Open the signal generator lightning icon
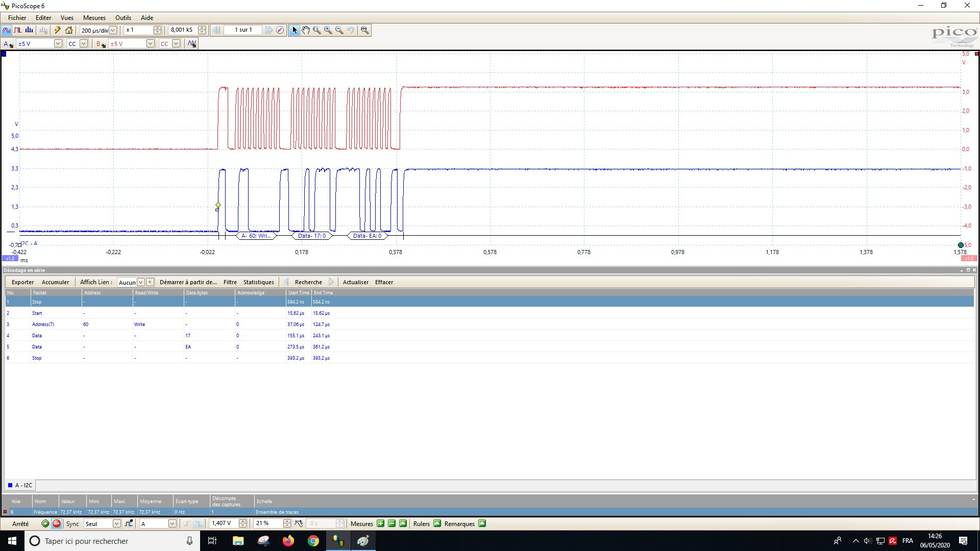Viewport: 980px width, 551px height. 58,30
